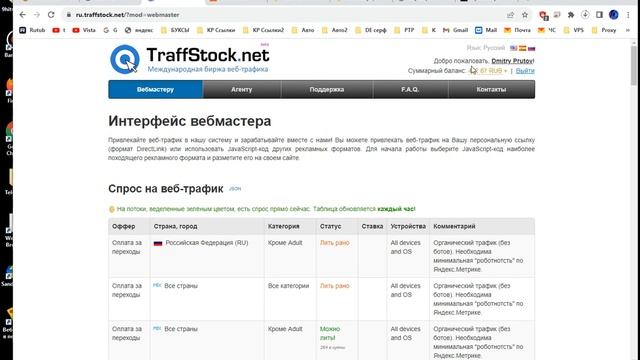This screenshot has height=360, width=640.
Task: Open the JSON link beside Спрос на веб-трафик
Action: coord(235,189)
